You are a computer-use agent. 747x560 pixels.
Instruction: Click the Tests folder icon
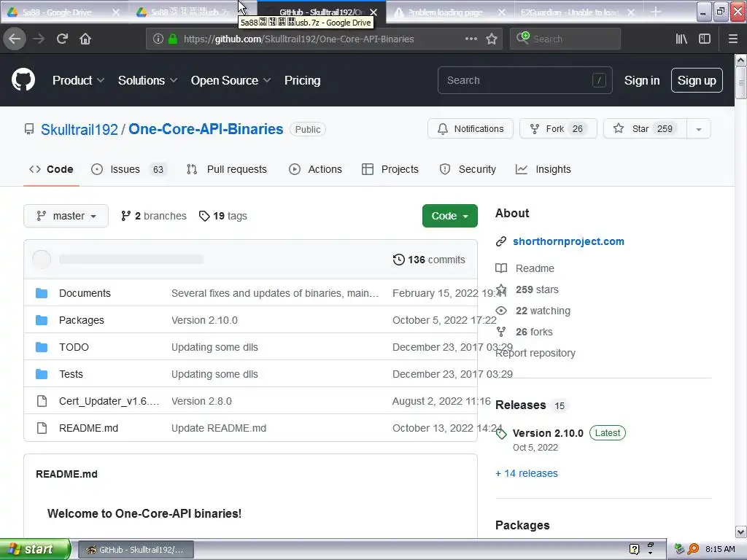click(x=42, y=374)
